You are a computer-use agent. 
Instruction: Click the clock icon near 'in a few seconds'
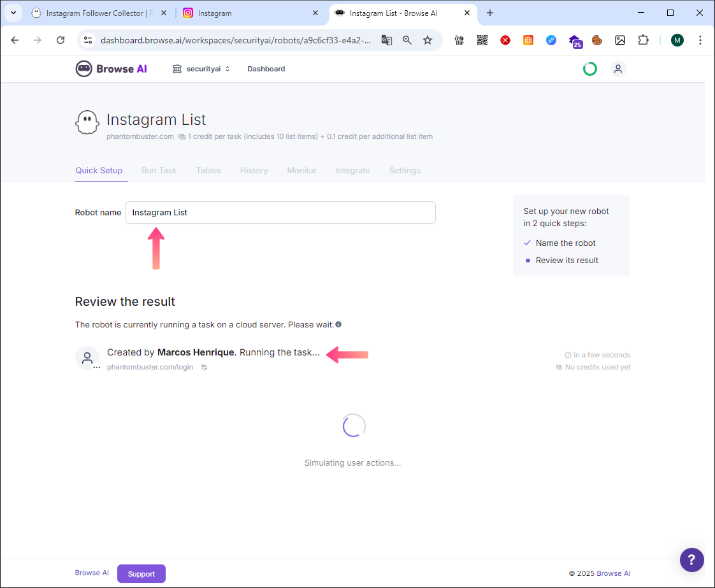pyautogui.click(x=568, y=355)
